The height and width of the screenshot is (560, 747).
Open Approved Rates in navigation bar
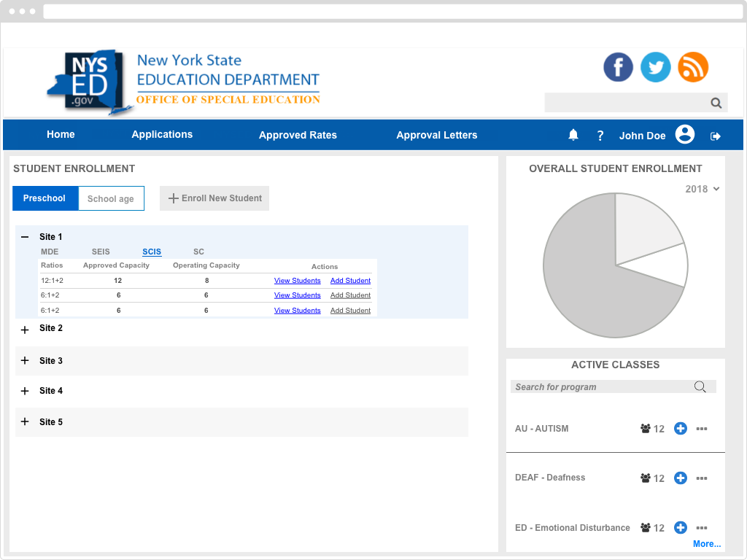[x=298, y=135]
